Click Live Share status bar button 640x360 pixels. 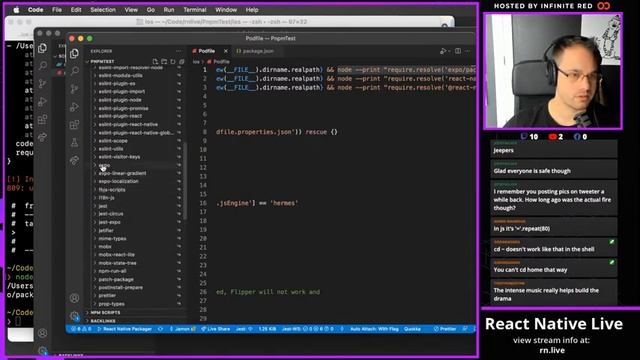215,329
